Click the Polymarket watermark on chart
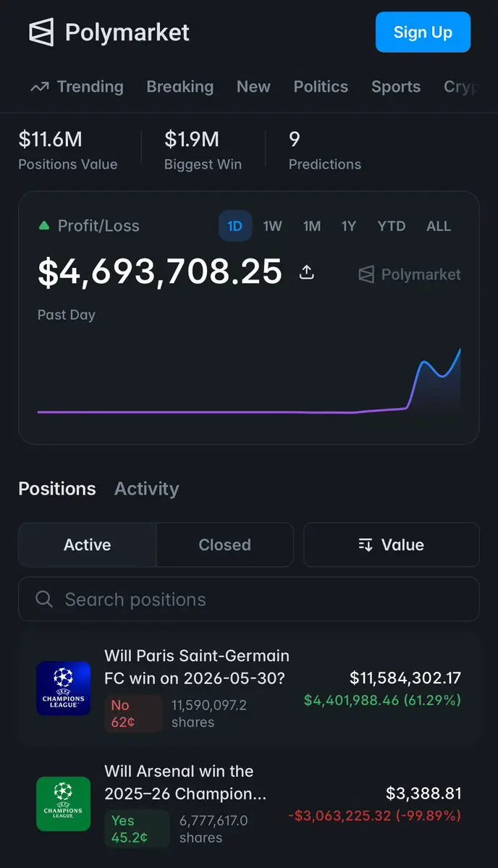The height and width of the screenshot is (868, 498). pyautogui.click(x=410, y=274)
